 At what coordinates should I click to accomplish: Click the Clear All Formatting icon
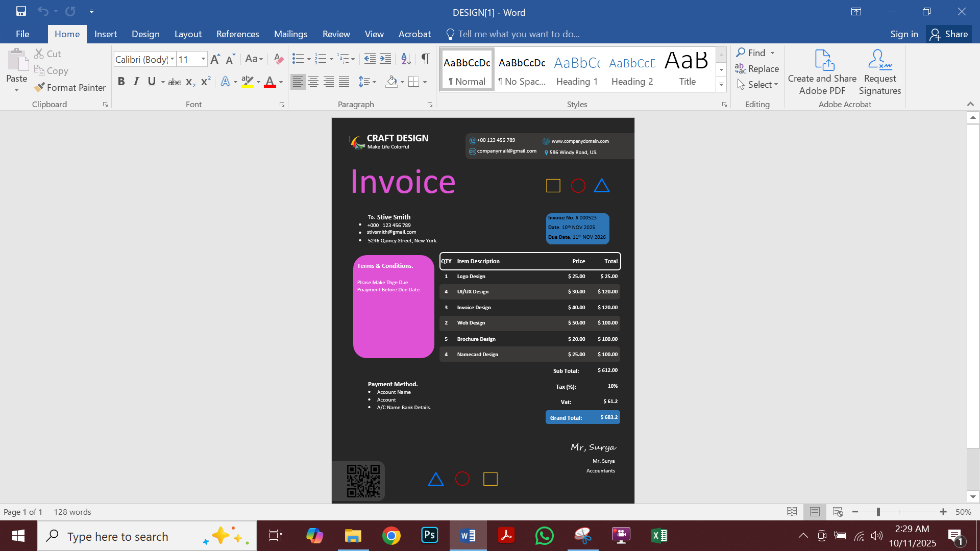point(278,59)
